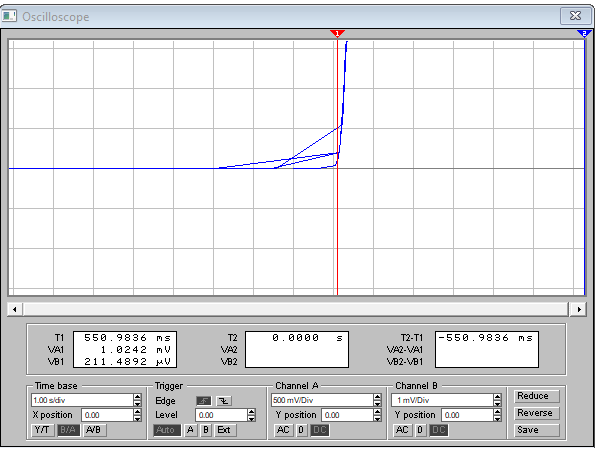
Task: Click the Reverse button
Action: [537, 413]
